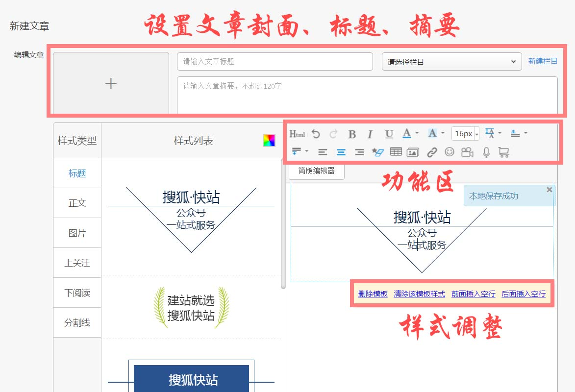575x392 pixels.
Task: Open the emoji smiley picker
Action: point(449,152)
